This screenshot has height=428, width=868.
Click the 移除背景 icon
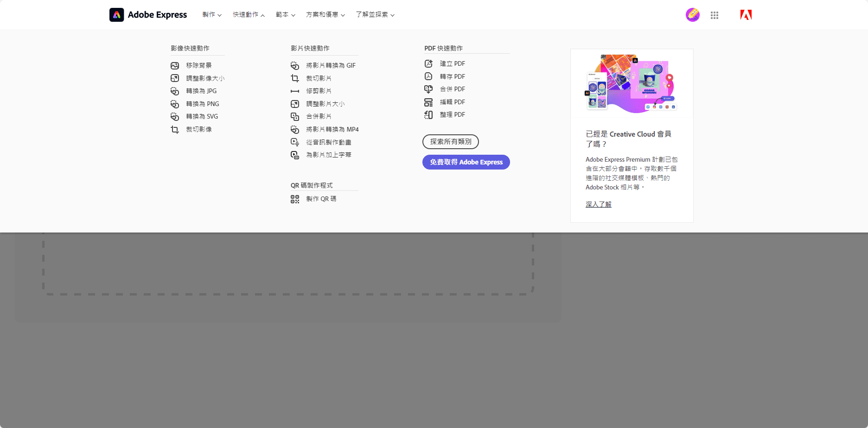pyautogui.click(x=175, y=66)
